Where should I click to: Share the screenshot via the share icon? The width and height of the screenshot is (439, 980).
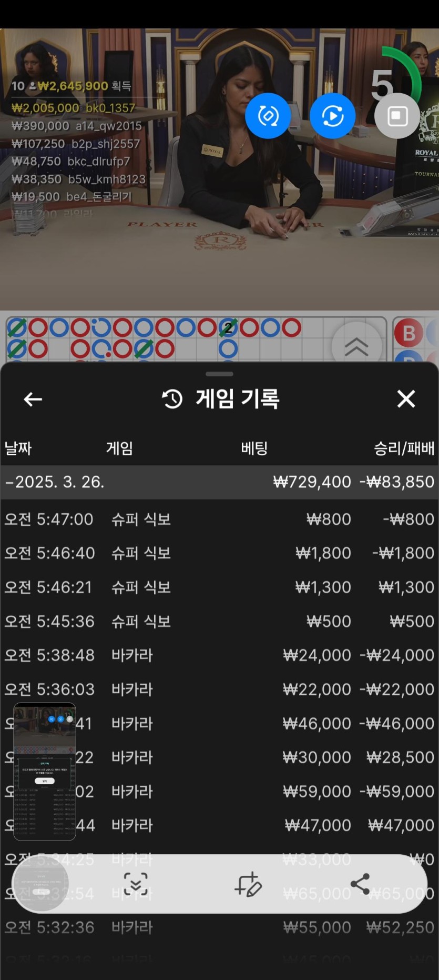coord(360,884)
